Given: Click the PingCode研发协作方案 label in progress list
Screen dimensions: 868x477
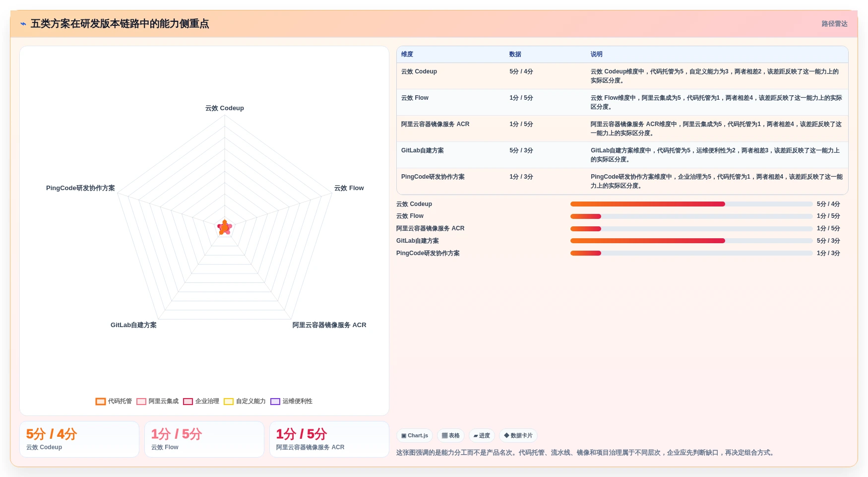Looking at the screenshot, I should (428, 253).
